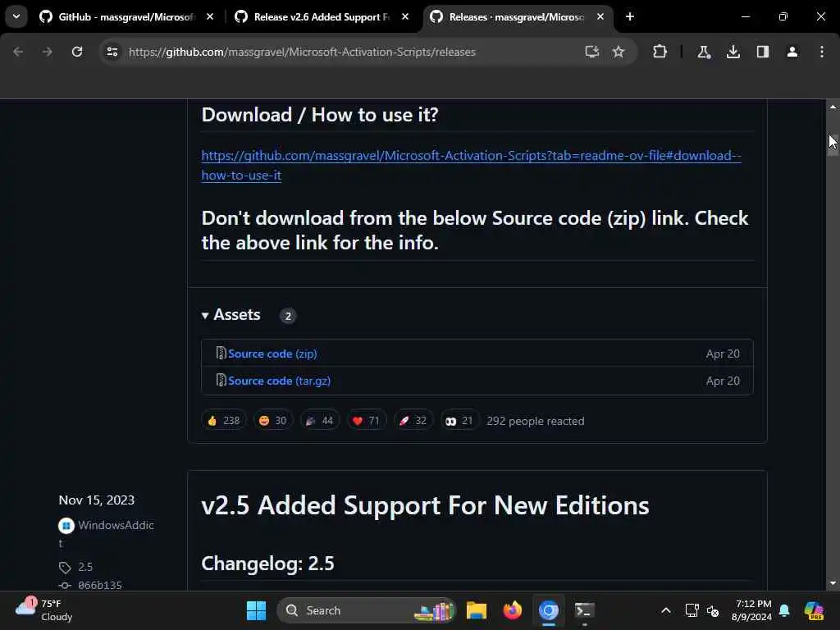Launch Firefox from the taskbar
The image size is (840, 630).
coord(513,610)
